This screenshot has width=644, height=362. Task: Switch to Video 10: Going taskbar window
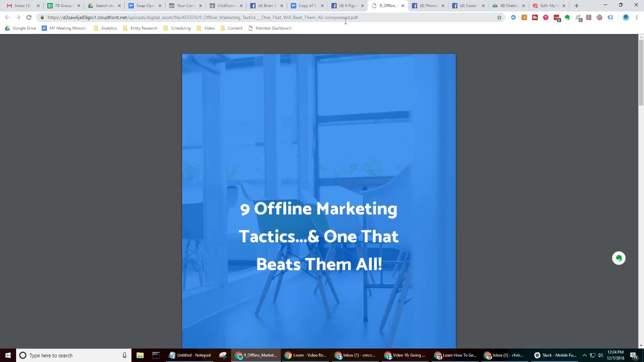tap(405, 355)
